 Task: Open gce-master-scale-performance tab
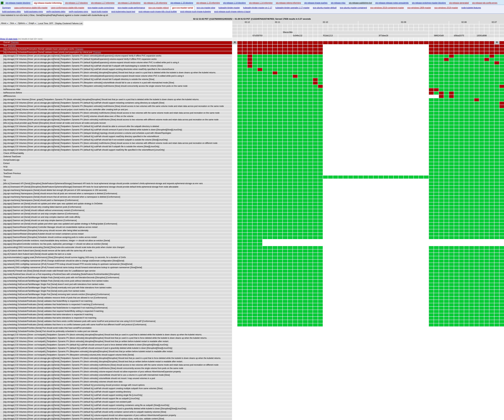click(x=131, y=8)
